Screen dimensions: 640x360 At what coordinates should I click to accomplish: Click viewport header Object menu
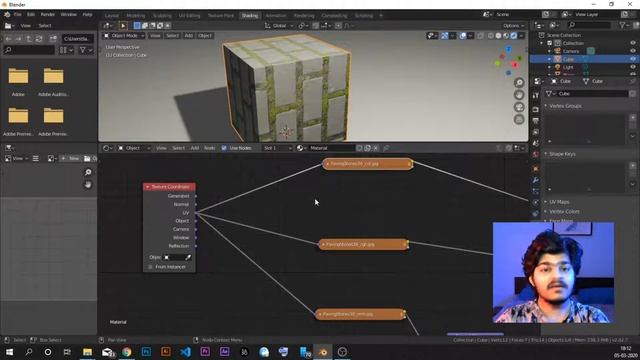coord(205,36)
